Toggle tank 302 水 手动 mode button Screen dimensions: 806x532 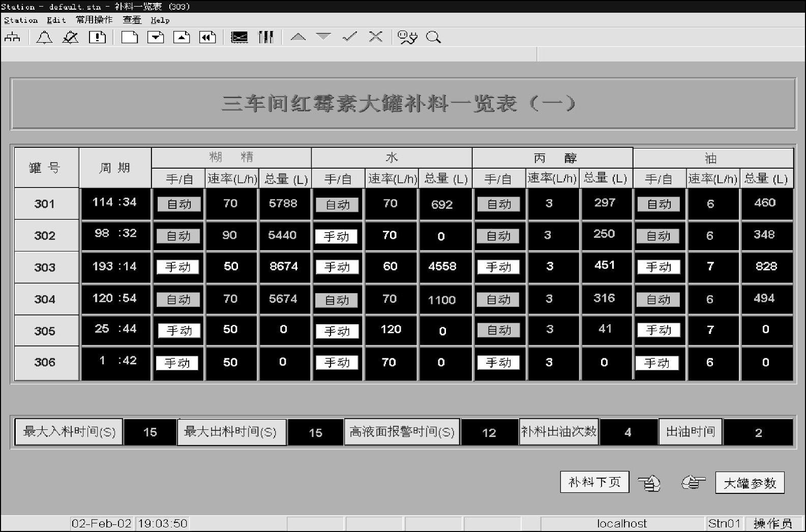[336, 236]
